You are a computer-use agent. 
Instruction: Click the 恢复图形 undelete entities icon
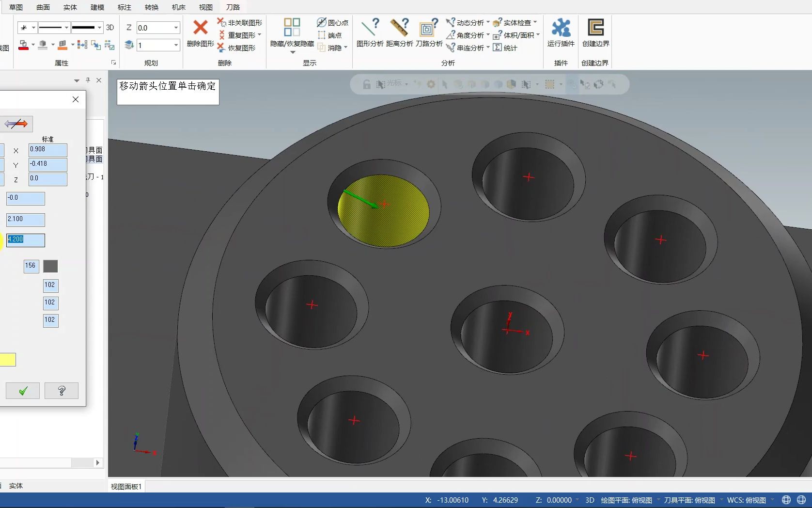click(221, 48)
